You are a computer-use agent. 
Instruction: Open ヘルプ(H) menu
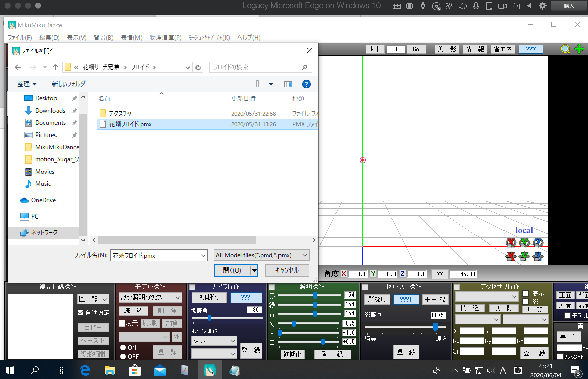coord(249,38)
